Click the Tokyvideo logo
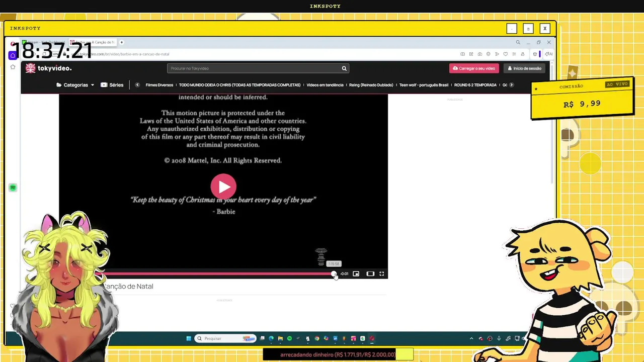The height and width of the screenshot is (362, 644). (49, 68)
